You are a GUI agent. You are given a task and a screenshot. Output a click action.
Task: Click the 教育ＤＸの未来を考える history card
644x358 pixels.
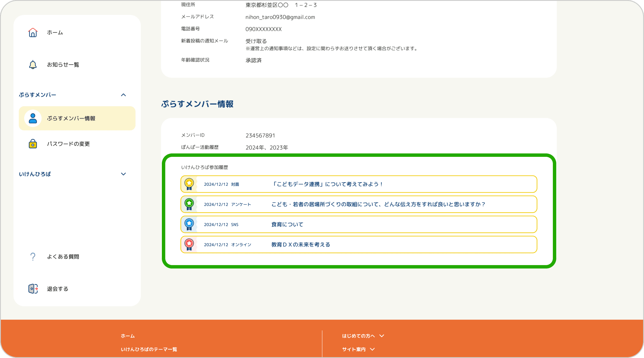(x=358, y=244)
